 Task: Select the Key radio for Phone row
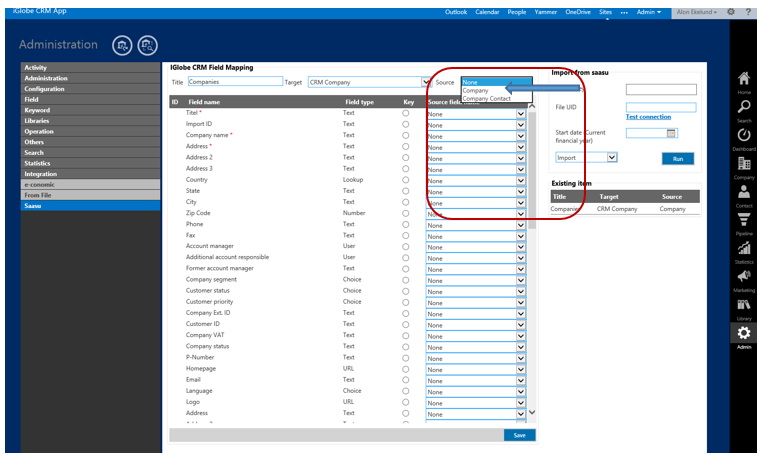coord(405,225)
